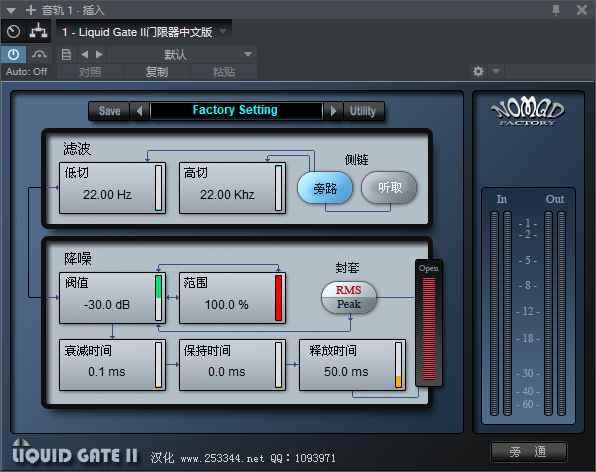This screenshot has width=596, height=472.
Task: Adjust the 高切 high cut slider bar
Action: 279,188
